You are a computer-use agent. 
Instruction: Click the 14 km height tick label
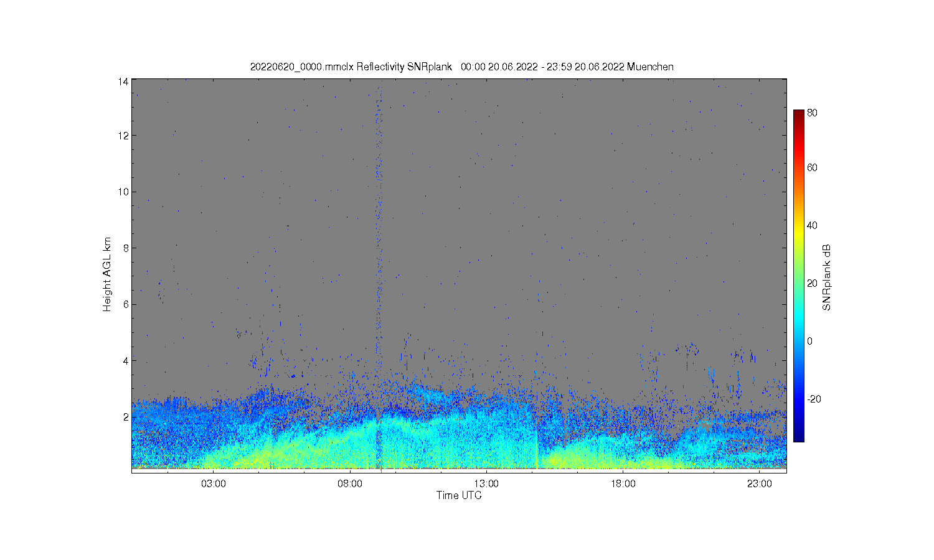[x=123, y=82]
